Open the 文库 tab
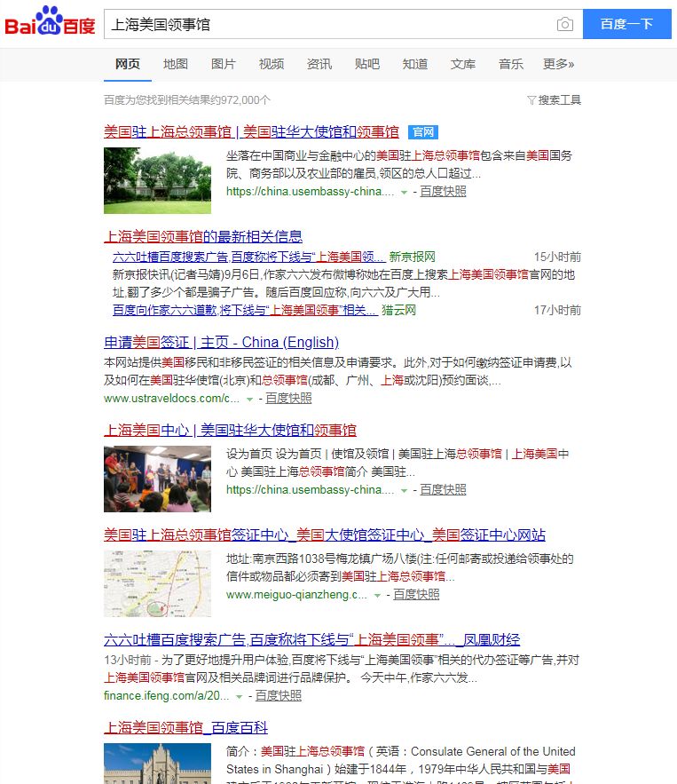The image size is (677, 784). [x=463, y=64]
